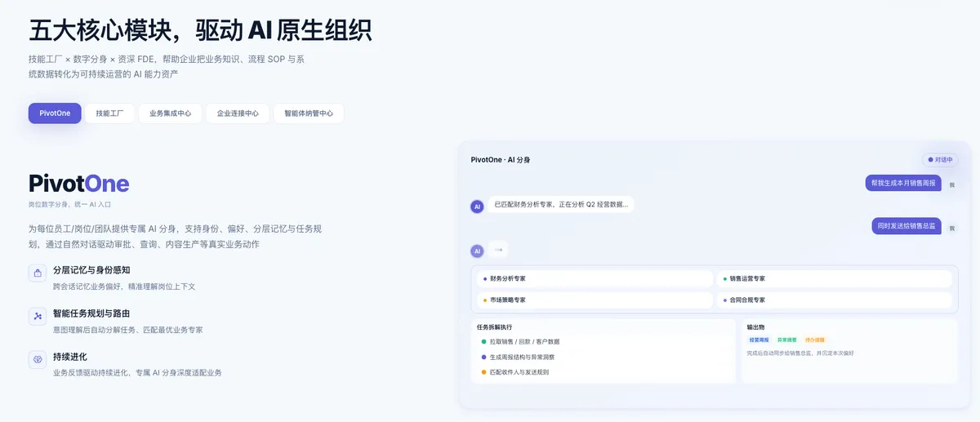Image resolution: width=980 pixels, height=422 pixels.
Task: Select the 合同合规专家 expert card
Action: click(x=834, y=300)
